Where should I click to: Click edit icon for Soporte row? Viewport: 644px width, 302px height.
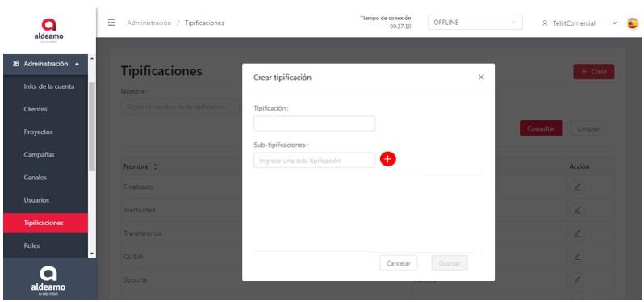coord(577,279)
